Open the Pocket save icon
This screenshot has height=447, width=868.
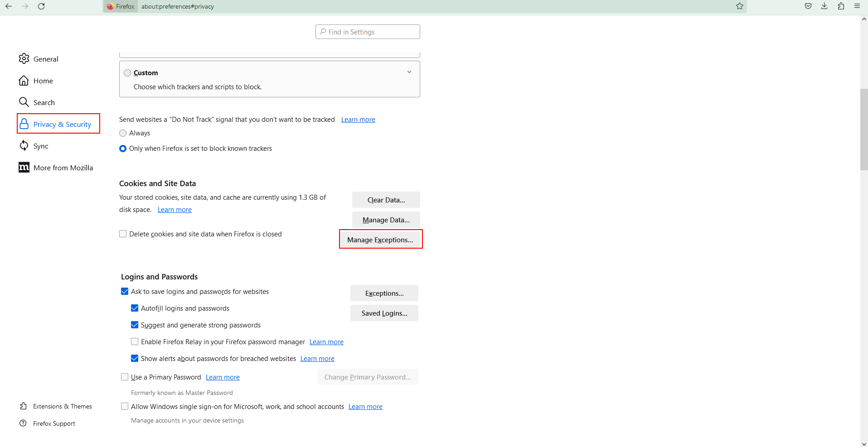pyautogui.click(x=808, y=6)
